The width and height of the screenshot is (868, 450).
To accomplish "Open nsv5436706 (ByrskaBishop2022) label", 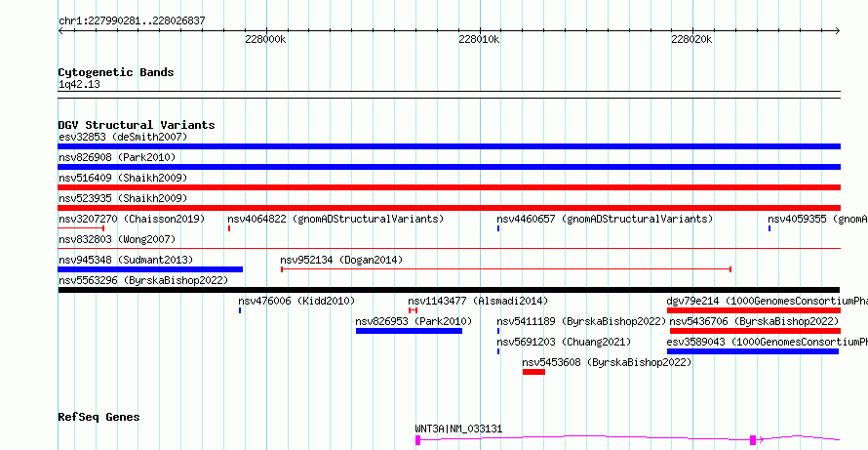I will [755, 321].
